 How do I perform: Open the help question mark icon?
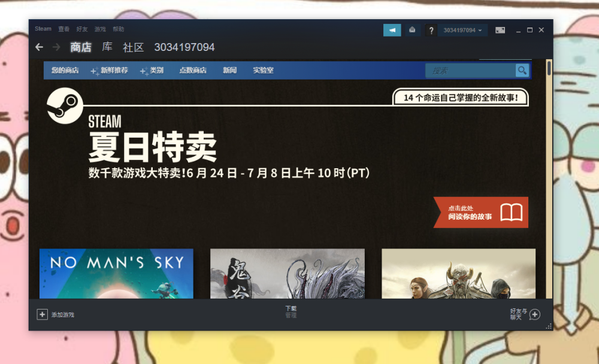[431, 30]
